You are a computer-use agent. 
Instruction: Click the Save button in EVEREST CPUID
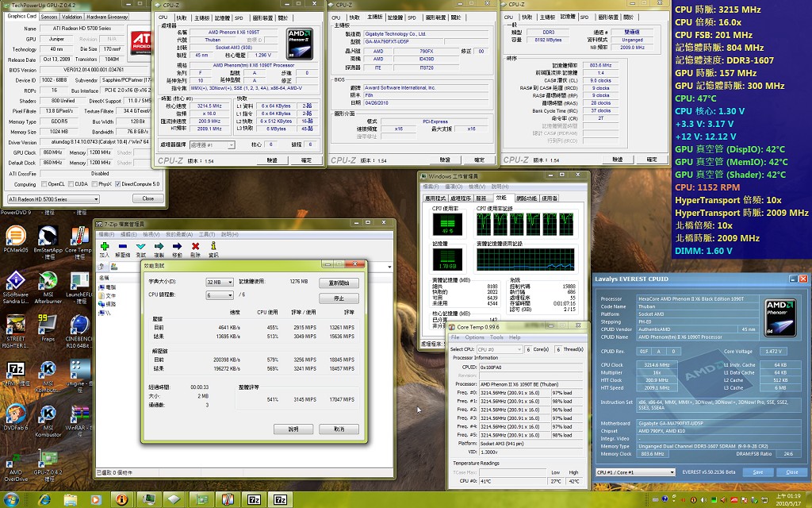click(x=758, y=472)
